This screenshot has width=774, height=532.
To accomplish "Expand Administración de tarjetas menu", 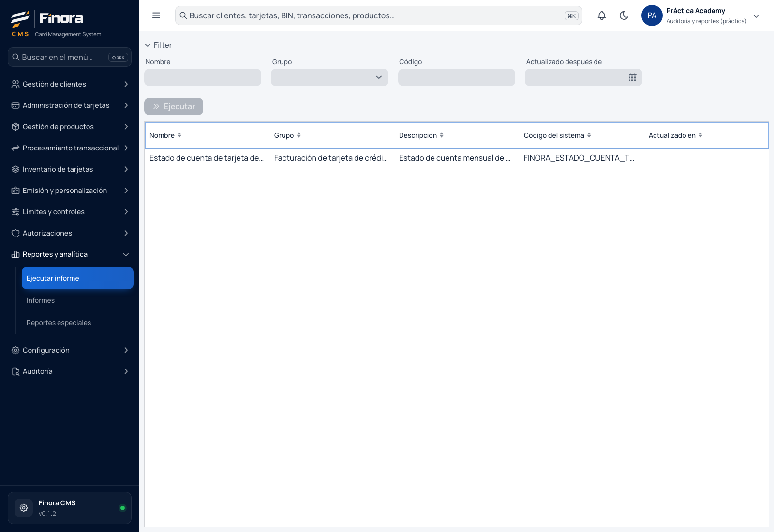I will 70,105.
